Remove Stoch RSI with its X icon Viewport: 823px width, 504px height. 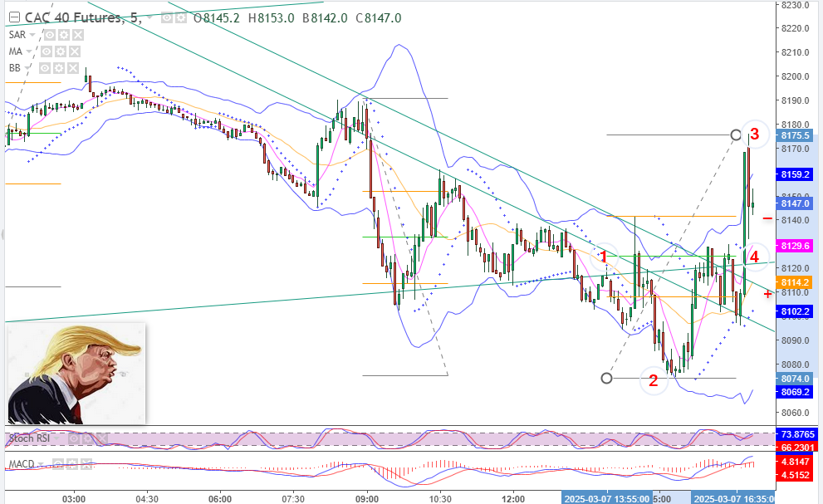[x=101, y=438]
